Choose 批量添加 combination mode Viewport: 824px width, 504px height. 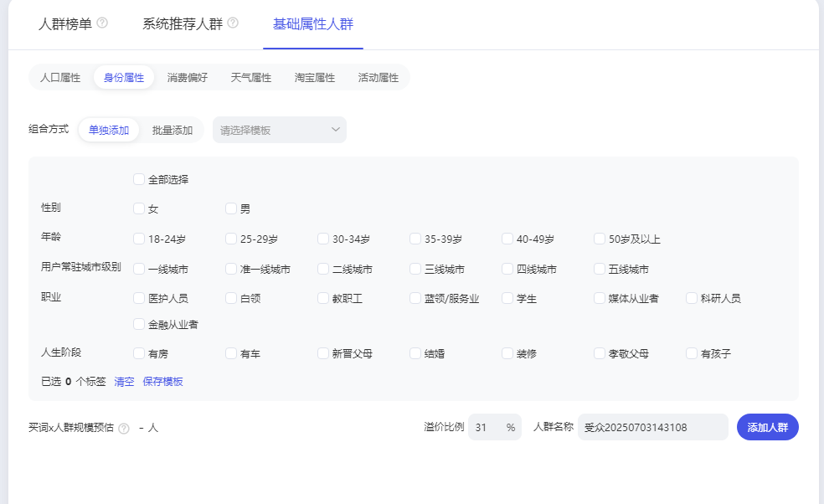[173, 130]
